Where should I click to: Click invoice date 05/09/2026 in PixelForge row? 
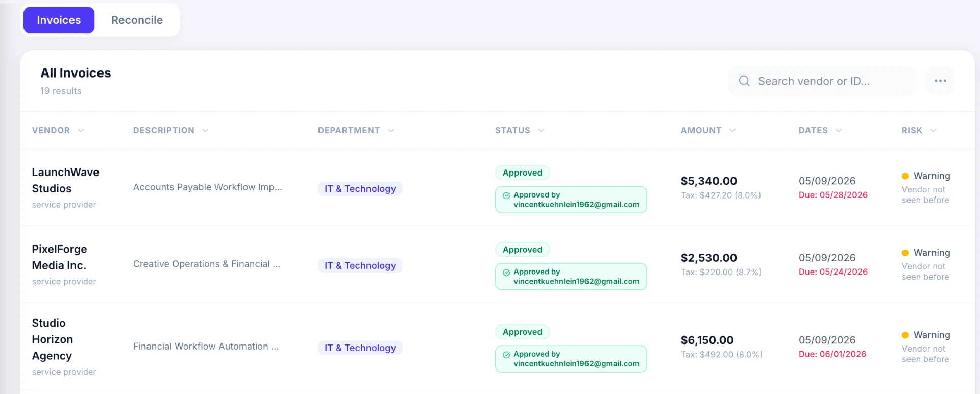[x=827, y=258]
